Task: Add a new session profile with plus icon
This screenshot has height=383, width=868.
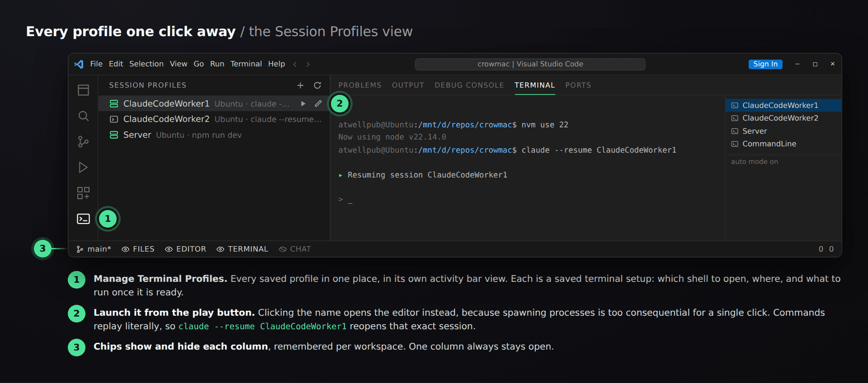Action: [300, 85]
